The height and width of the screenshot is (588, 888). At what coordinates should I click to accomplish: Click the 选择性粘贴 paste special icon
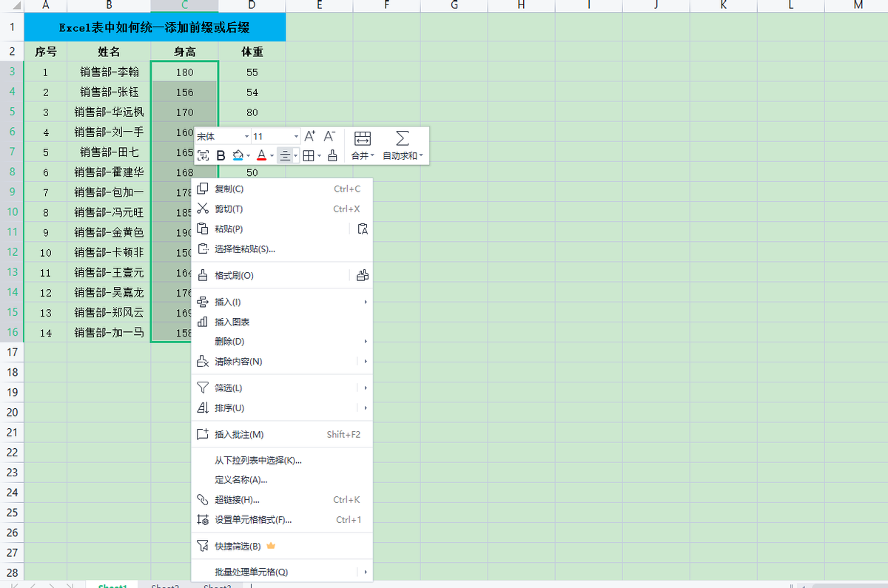[203, 249]
